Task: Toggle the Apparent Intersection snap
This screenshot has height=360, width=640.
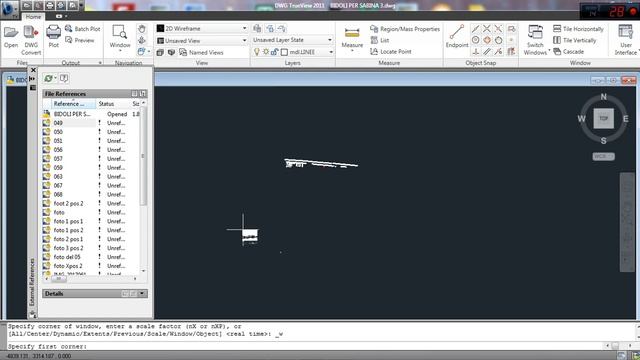Action: point(498,29)
